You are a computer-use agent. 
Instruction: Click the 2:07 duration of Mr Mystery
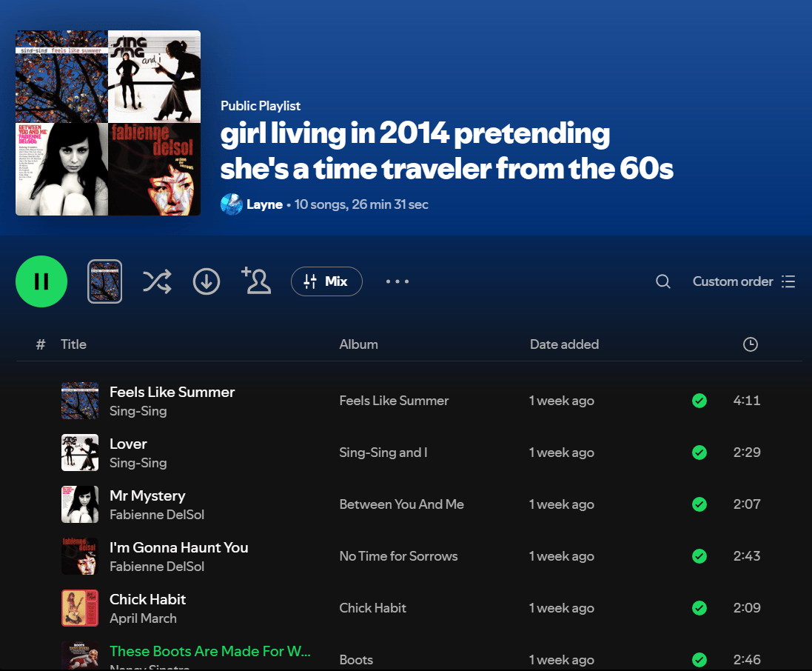(x=747, y=504)
